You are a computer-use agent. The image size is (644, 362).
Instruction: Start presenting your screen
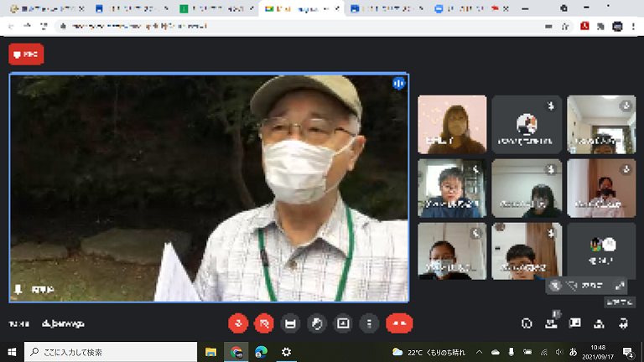(343, 323)
